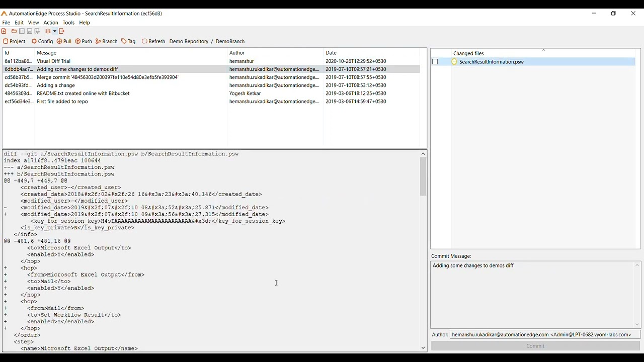Screen dimensions: 644x362
Task: Open the Tag option
Action: (x=128, y=41)
